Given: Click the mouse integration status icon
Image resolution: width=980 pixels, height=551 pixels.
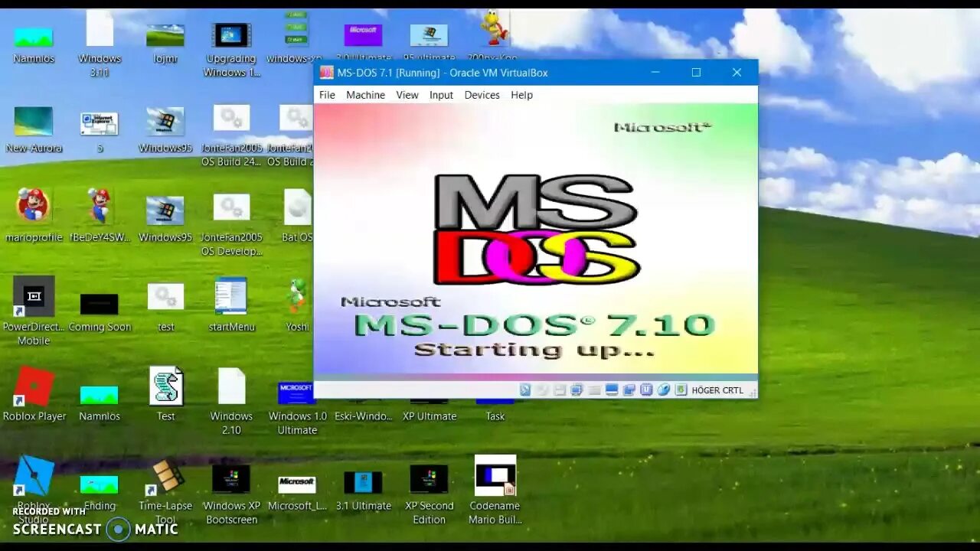Looking at the screenshot, I should coord(663,390).
